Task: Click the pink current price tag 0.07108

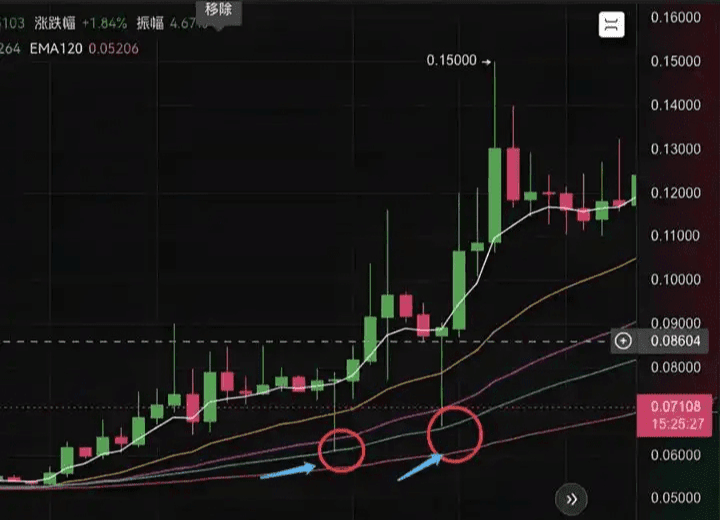Action: coord(675,415)
